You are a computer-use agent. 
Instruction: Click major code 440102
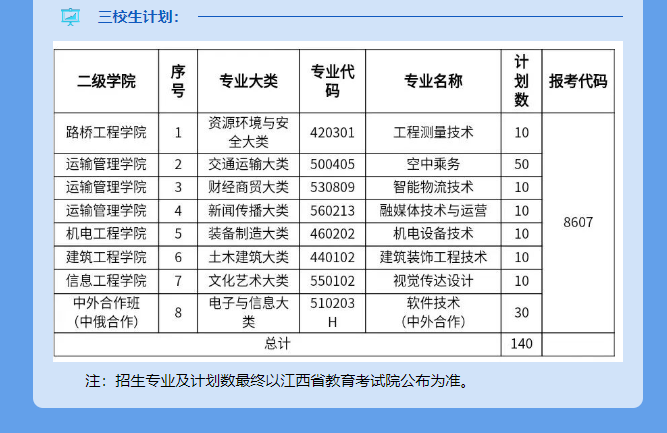[332, 257]
